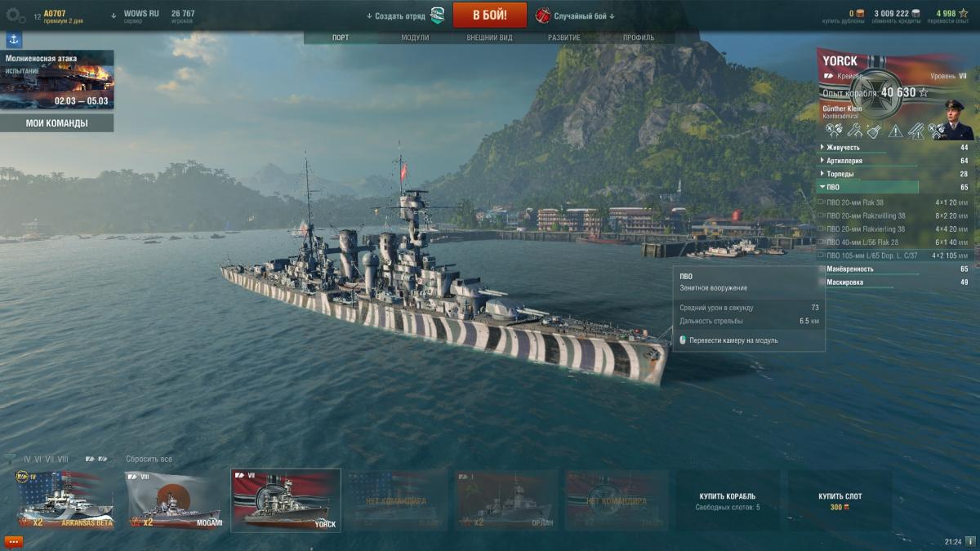
Task: Open the ship filter funnel icon
Action: point(10,459)
